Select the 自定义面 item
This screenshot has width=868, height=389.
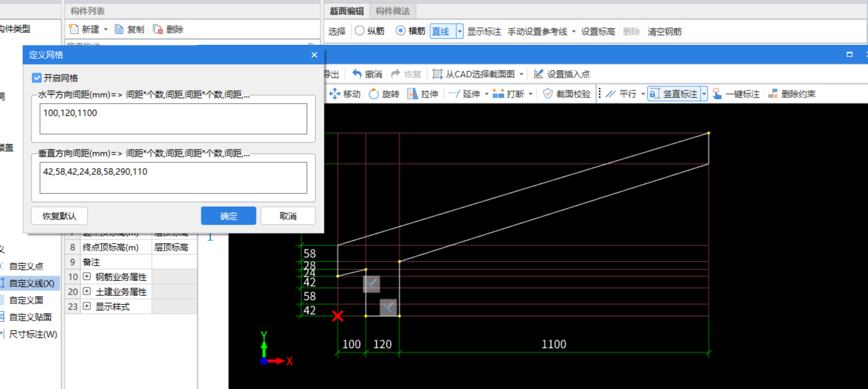click(26, 300)
